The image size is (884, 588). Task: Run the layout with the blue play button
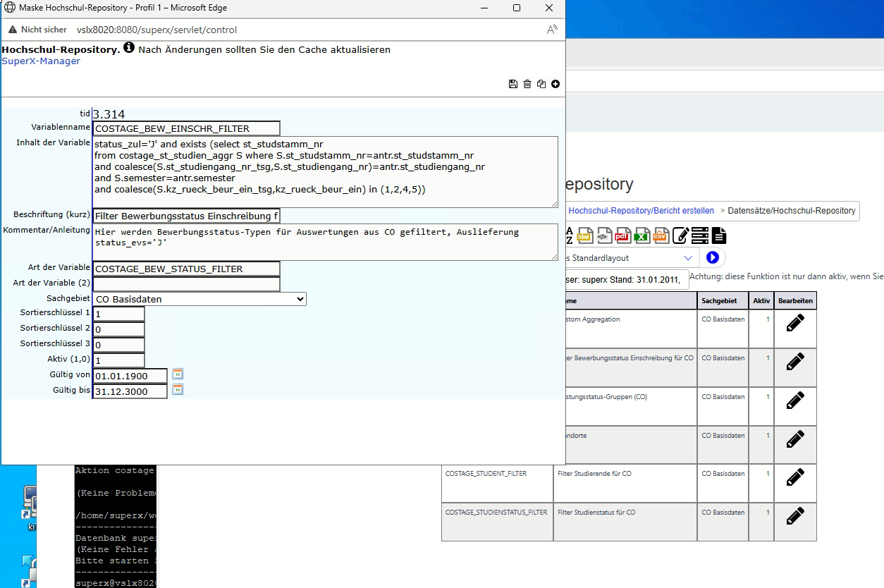[712, 258]
